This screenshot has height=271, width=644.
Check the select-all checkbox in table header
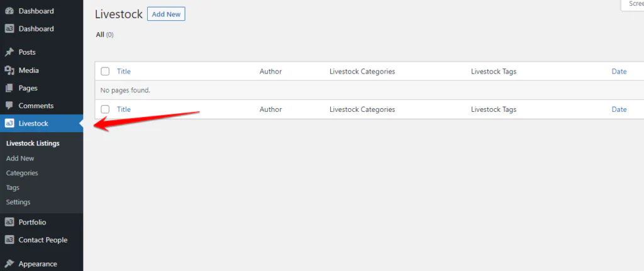[105, 71]
